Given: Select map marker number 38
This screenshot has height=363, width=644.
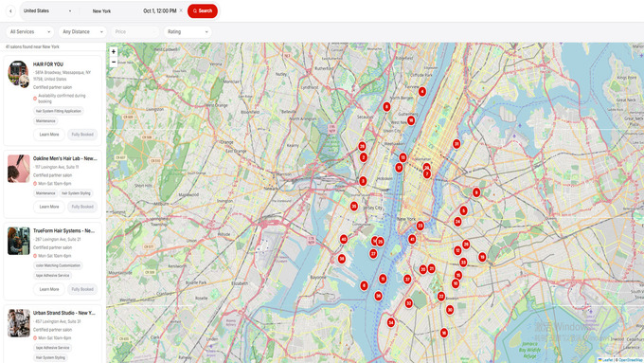Looking at the screenshot, I should pos(342,259).
